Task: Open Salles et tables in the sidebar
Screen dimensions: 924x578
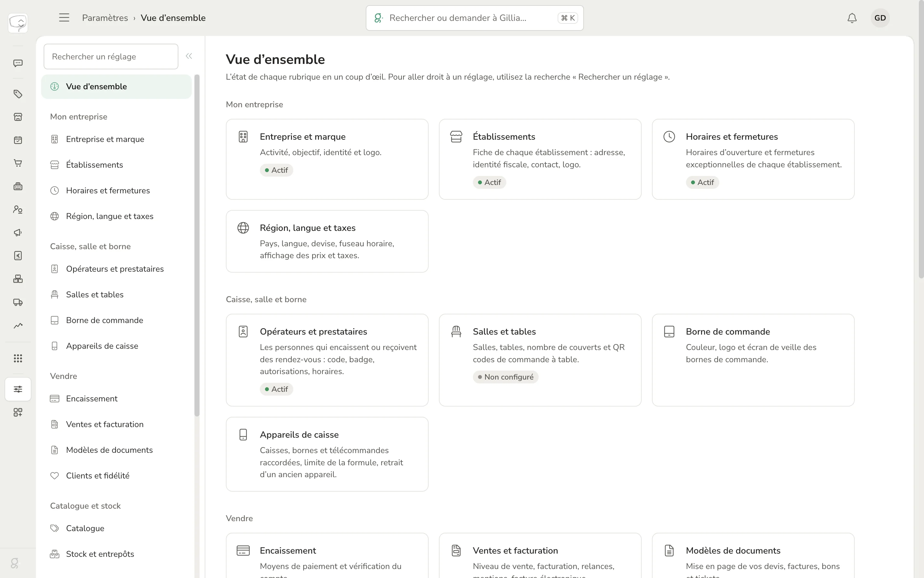Action: point(116,294)
